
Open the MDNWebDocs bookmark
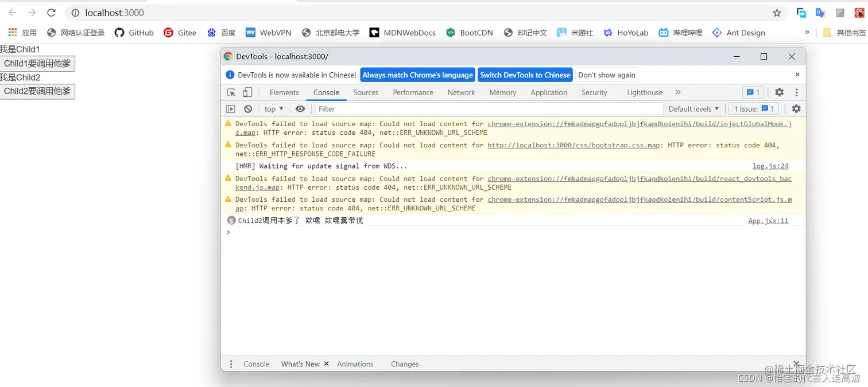[x=402, y=33]
